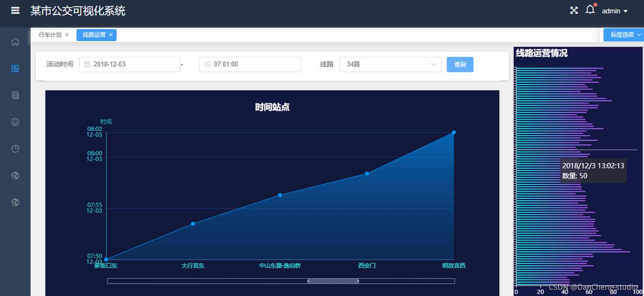Click the 明故宫西 axis label

454,266
